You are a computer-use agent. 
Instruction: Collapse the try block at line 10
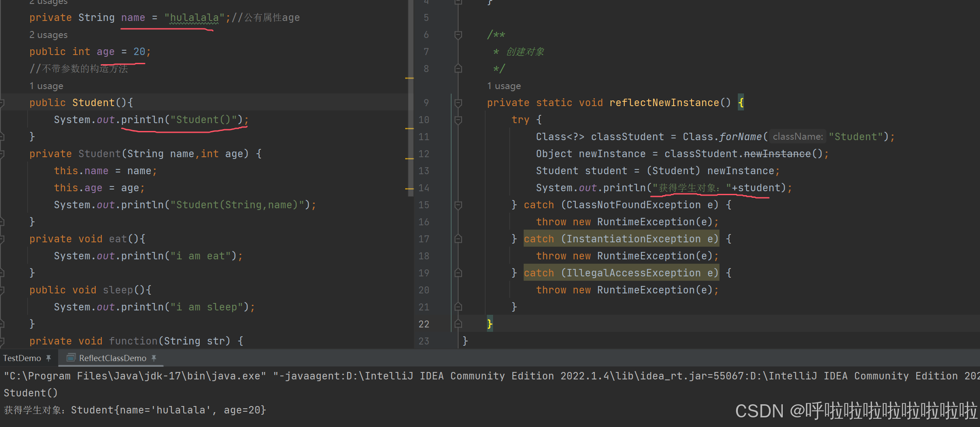point(458,120)
